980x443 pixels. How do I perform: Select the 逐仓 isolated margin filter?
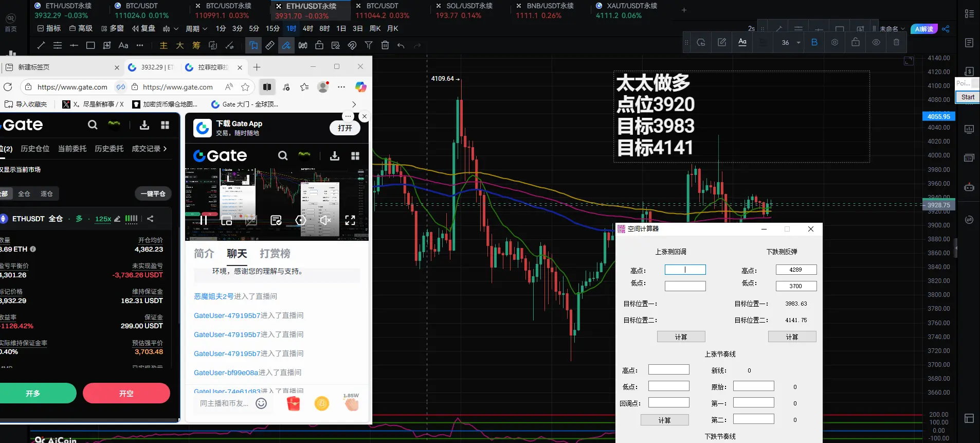pyautogui.click(x=47, y=193)
